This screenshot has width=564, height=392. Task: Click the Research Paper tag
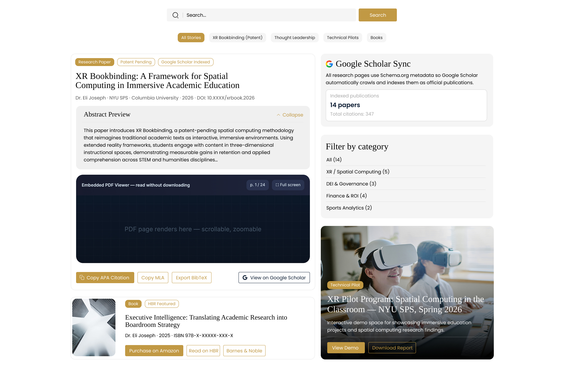[x=95, y=62]
